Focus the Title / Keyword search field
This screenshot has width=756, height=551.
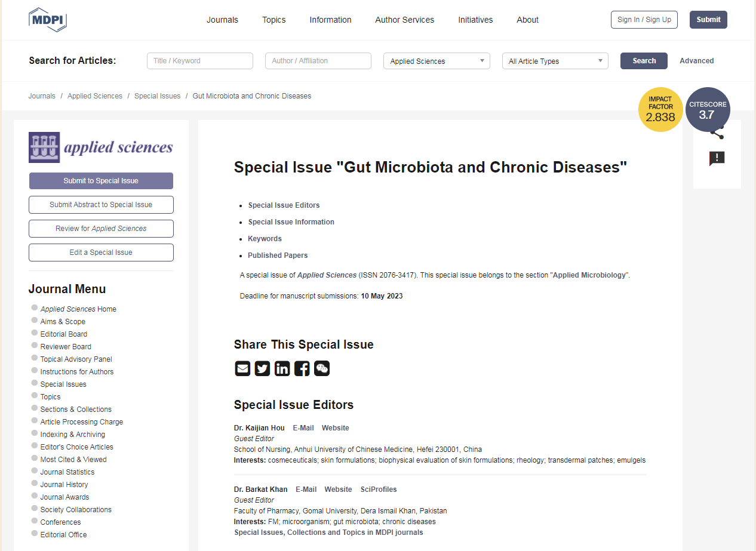(200, 61)
